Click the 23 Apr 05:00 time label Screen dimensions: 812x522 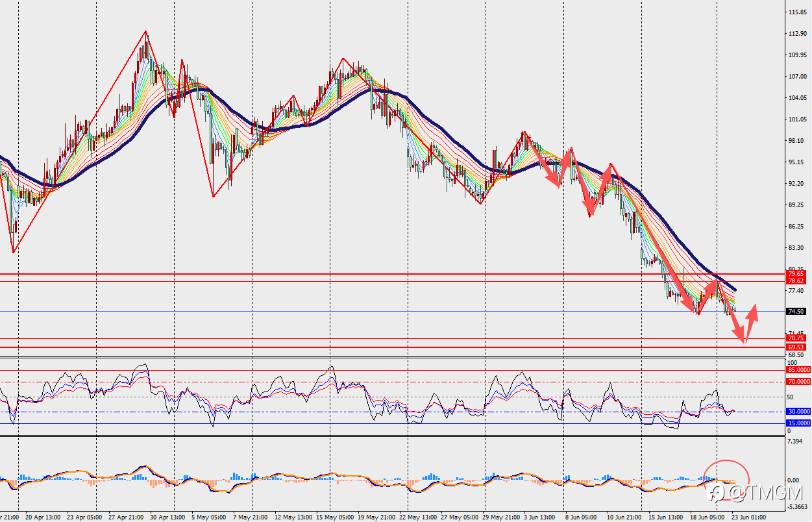click(84, 517)
